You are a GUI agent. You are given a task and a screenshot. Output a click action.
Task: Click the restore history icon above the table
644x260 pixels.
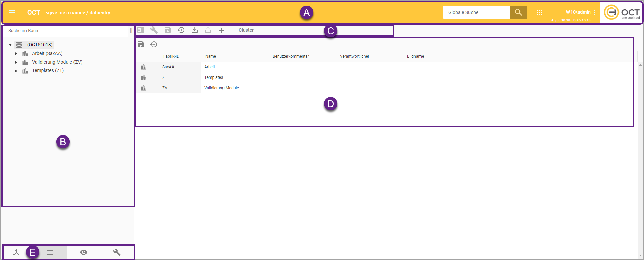coord(154,44)
